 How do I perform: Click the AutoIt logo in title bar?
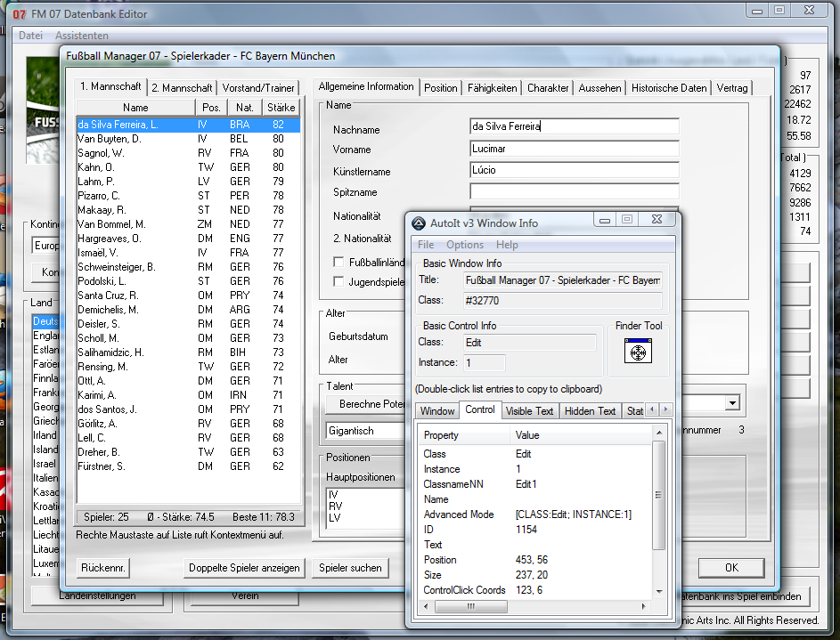point(419,223)
